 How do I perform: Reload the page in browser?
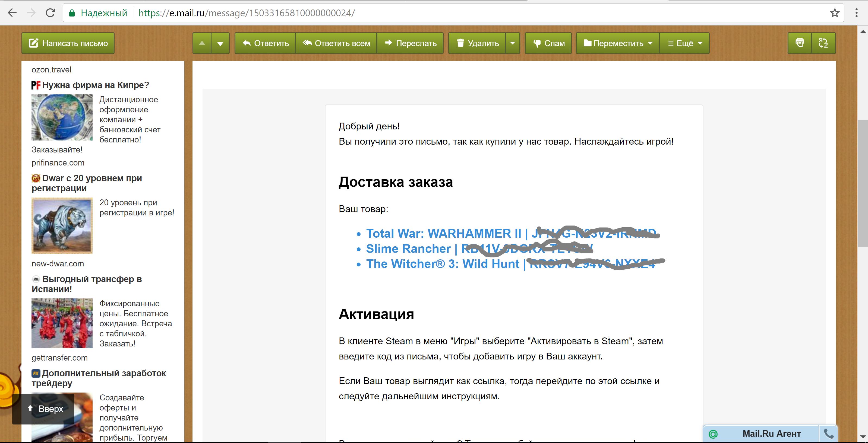click(50, 13)
